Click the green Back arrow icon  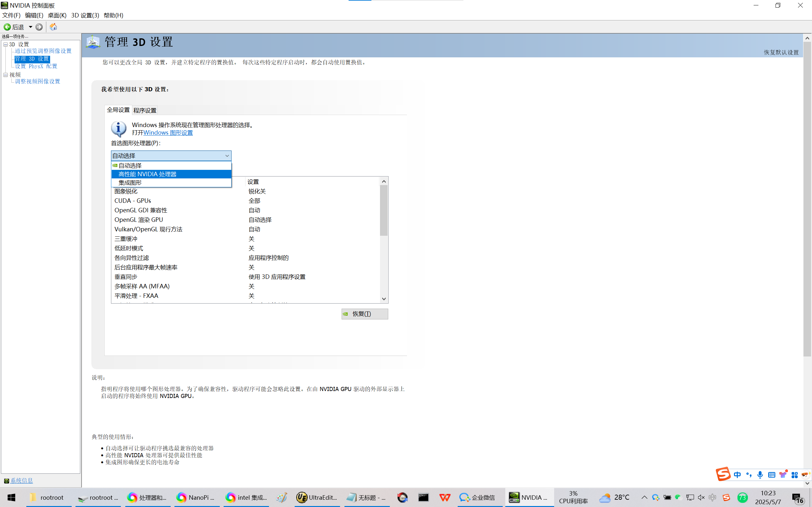pyautogui.click(x=7, y=27)
